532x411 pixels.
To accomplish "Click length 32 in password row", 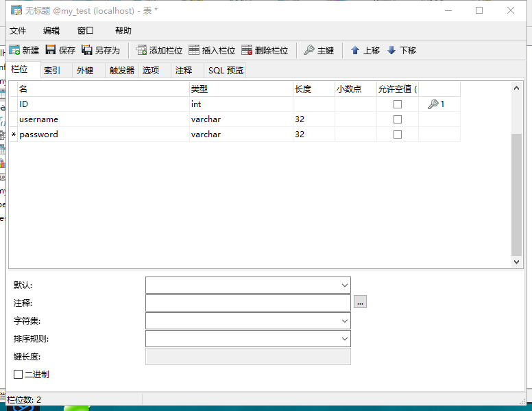I will coord(314,134).
